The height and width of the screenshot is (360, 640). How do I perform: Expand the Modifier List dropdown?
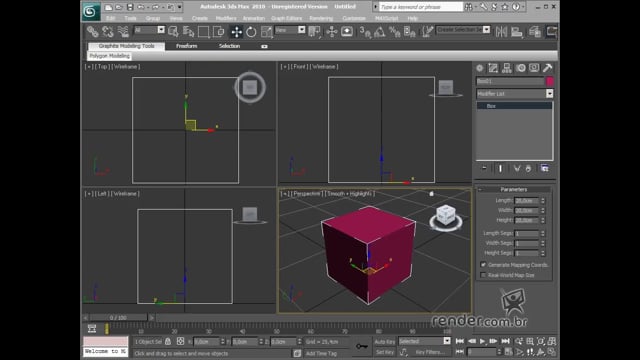coord(549,94)
